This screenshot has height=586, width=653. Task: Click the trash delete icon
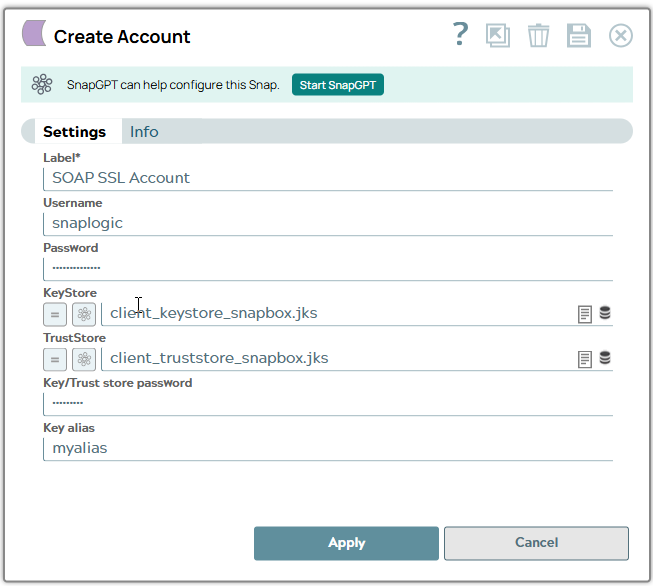click(x=538, y=35)
